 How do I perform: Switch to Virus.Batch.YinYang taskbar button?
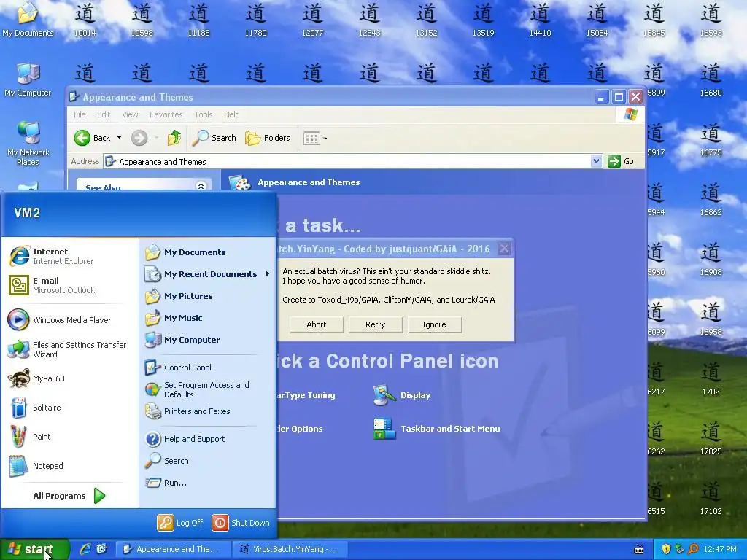(x=290, y=549)
